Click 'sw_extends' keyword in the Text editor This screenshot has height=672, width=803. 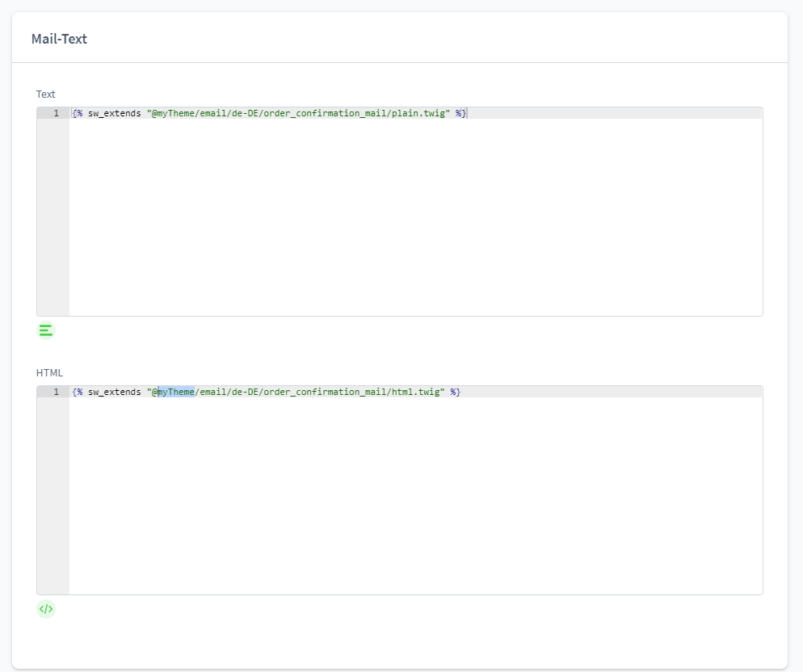114,113
